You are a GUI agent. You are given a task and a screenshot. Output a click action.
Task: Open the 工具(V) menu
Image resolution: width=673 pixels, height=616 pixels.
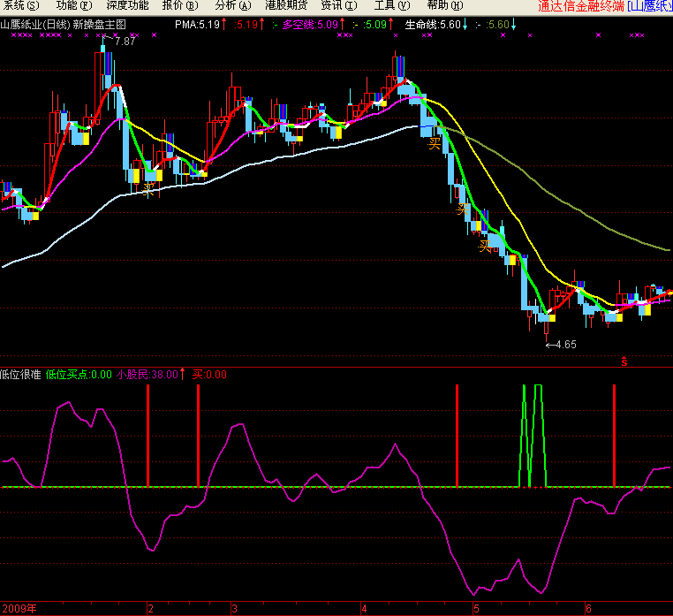coord(392,5)
